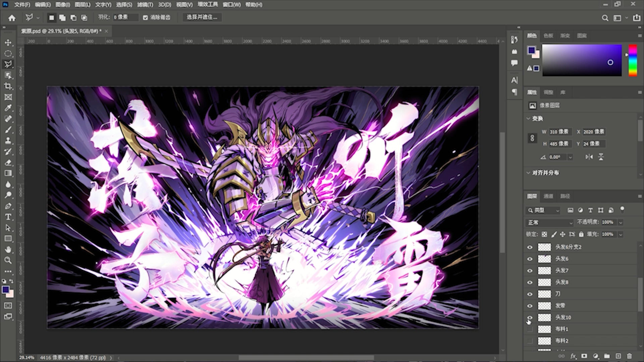Hide the 头发6 layer

(530, 259)
